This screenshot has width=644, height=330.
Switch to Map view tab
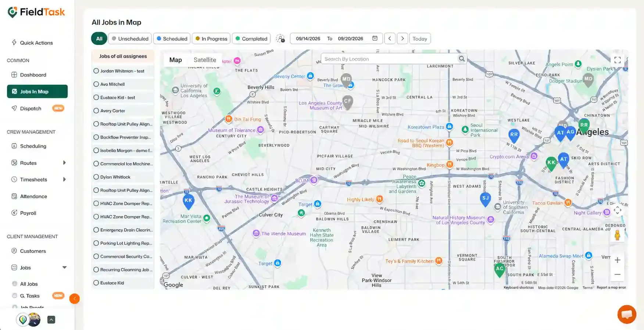click(x=175, y=60)
